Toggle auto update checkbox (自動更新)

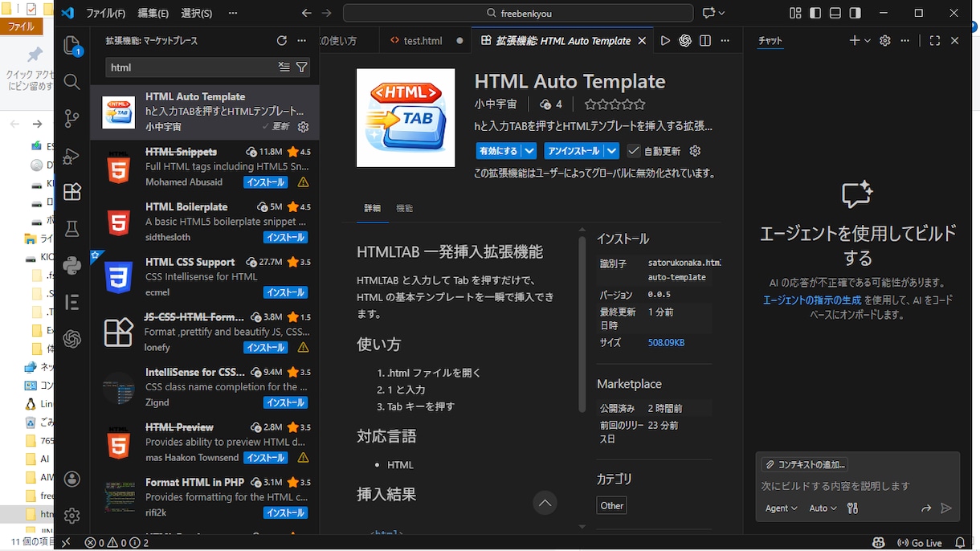[x=634, y=151]
